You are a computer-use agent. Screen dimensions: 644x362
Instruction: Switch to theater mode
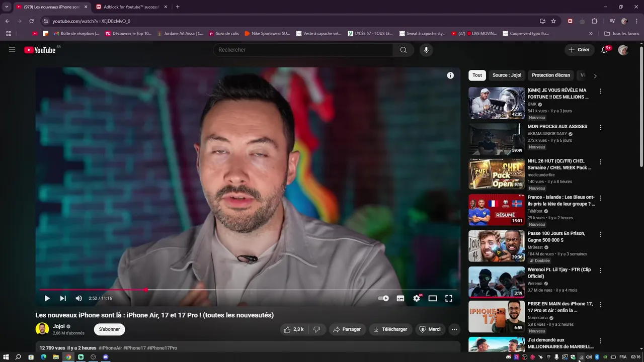(433, 298)
